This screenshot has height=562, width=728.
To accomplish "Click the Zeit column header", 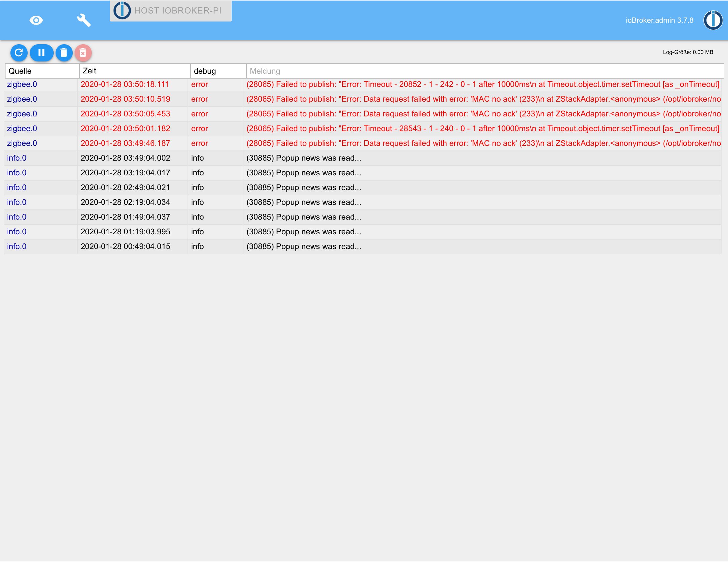I will (134, 71).
